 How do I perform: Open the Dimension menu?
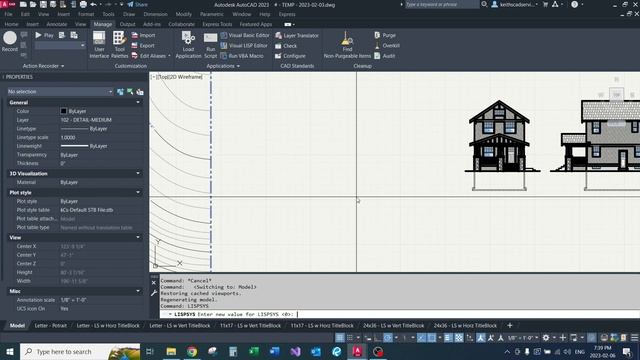point(156,14)
